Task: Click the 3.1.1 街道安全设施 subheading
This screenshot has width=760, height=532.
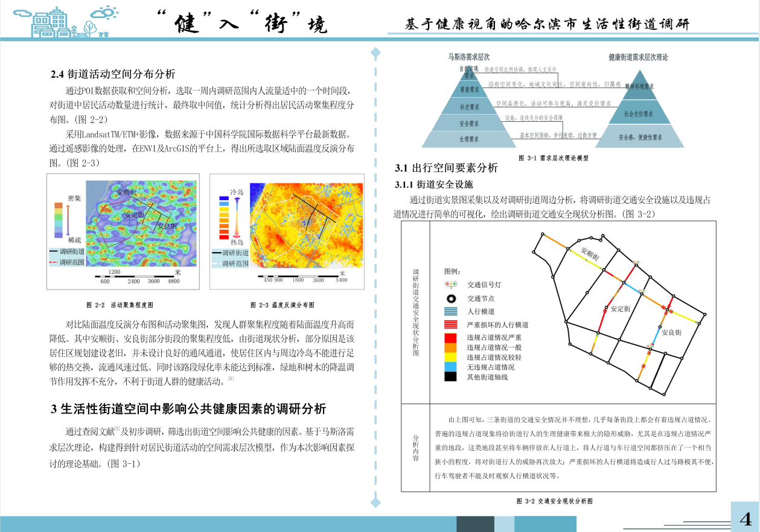Action: [433, 184]
